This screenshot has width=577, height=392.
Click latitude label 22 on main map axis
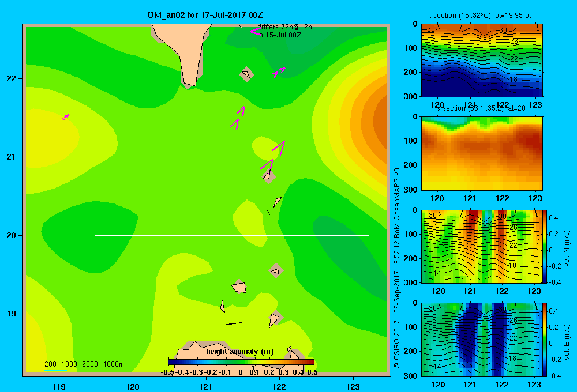(x=11, y=78)
